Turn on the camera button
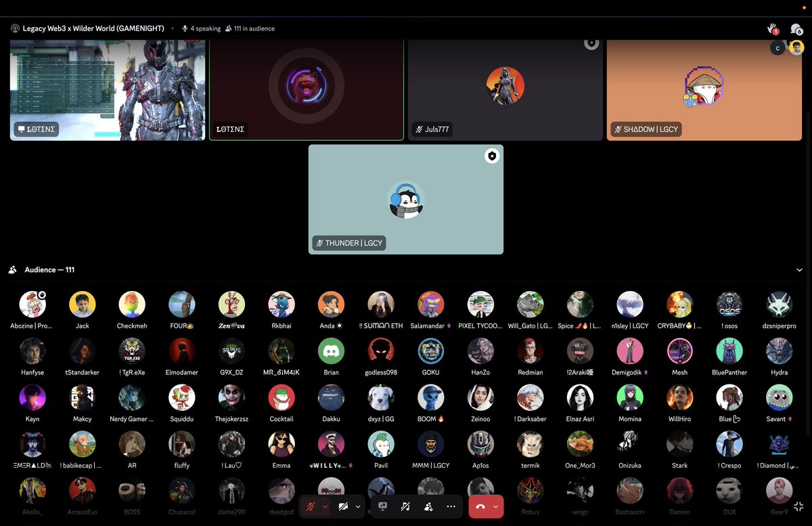The image size is (812, 526). (343, 506)
